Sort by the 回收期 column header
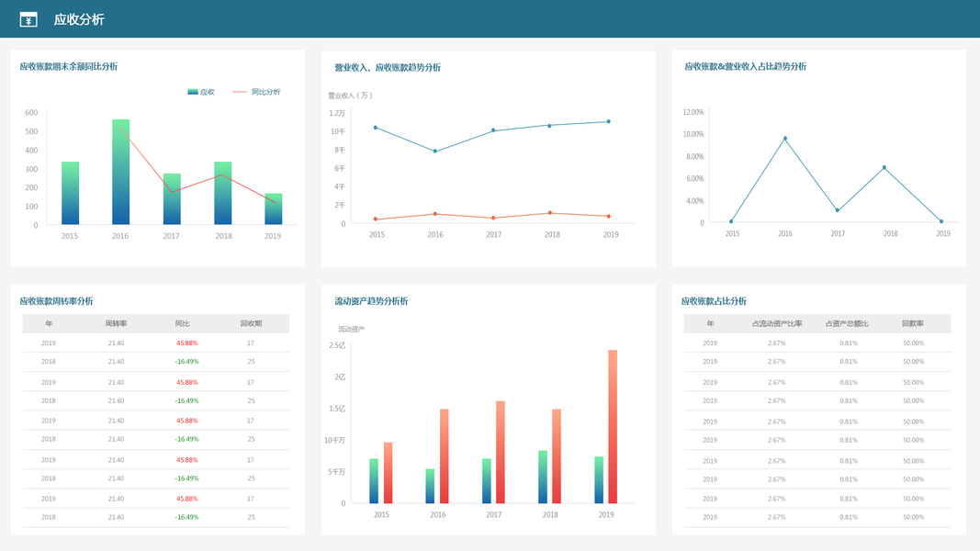Image resolution: width=980 pixels, height=551 pixels. (252, 323)
